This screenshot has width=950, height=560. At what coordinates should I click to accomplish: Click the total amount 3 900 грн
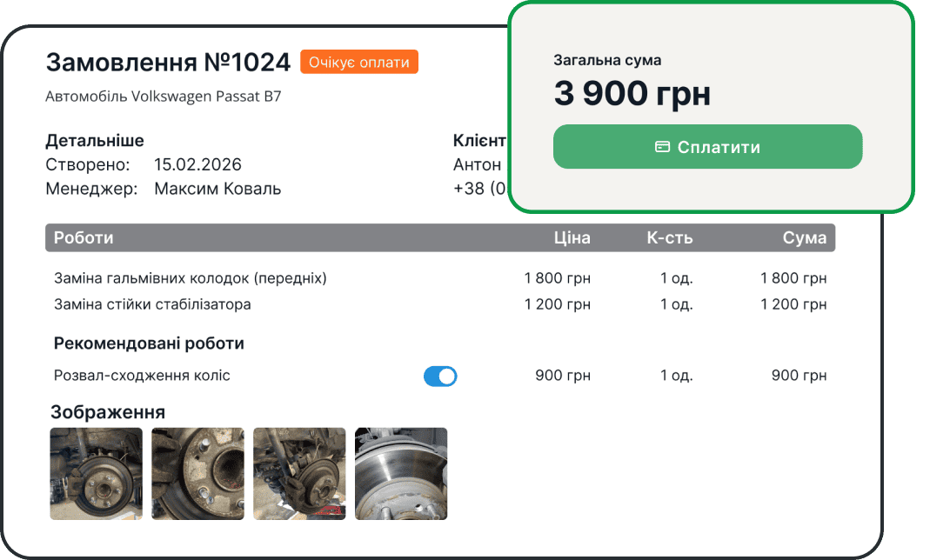coord(634,93)
